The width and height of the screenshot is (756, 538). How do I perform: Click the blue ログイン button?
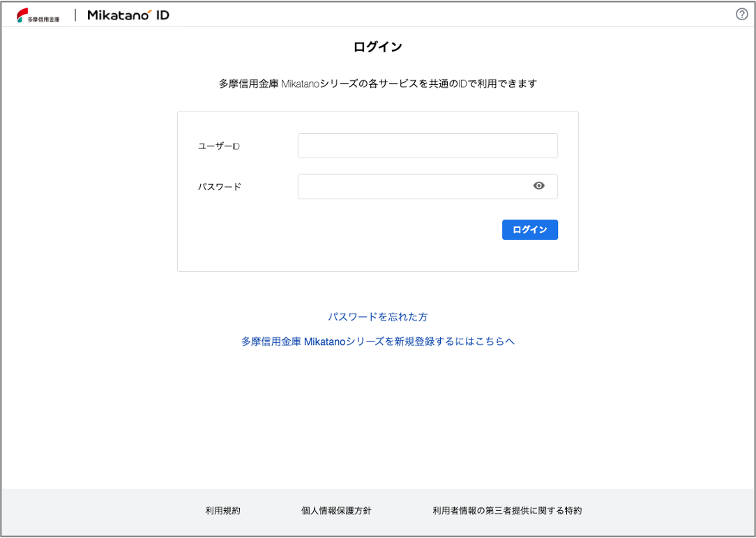(530, 230)
